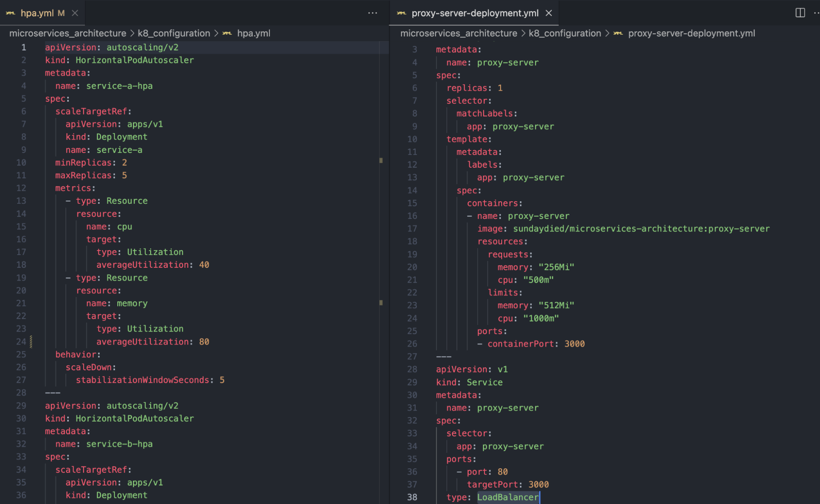
Task: Click 'template:' key in the deployment file
Action: click(x=469, y=139)
